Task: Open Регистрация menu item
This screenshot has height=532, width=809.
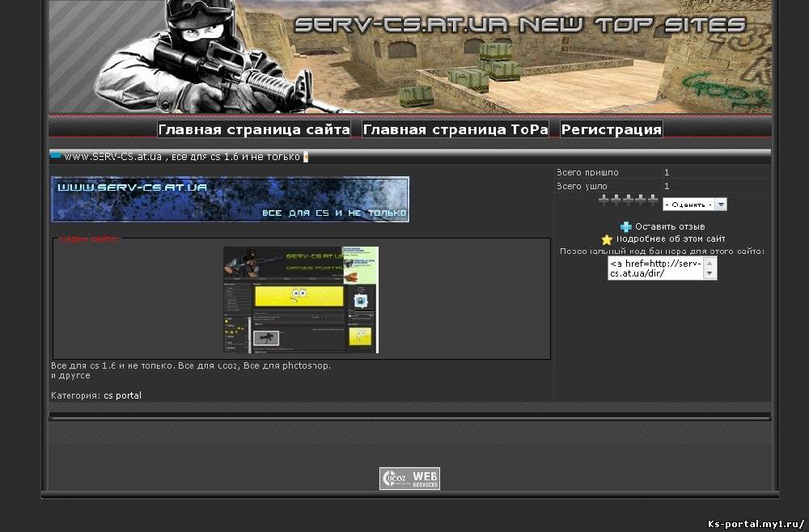Action: 612,129
